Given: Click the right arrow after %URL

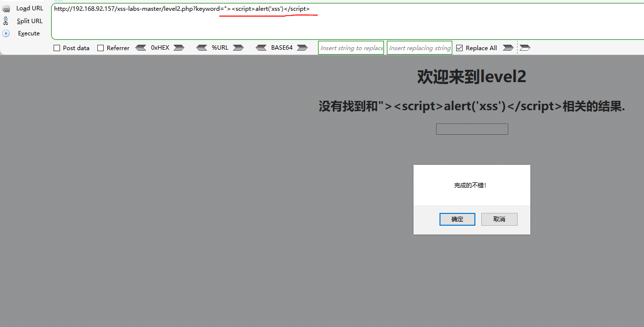Looking at the screenshot, I should pyautogui.click(x=238, y=48).
